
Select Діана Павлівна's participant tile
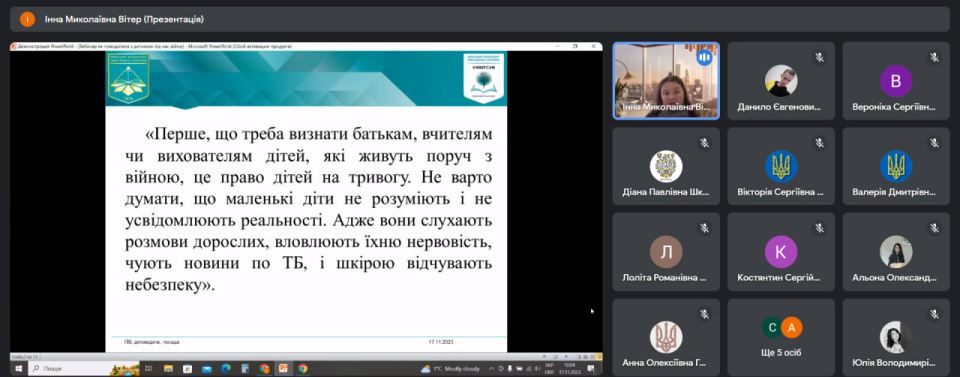point(666,166)
